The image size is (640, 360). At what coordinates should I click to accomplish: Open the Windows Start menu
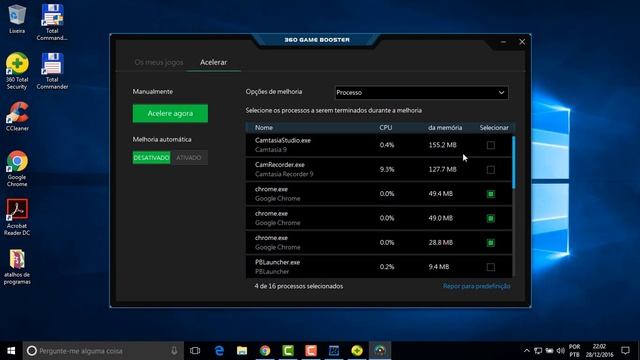[11, 351]
